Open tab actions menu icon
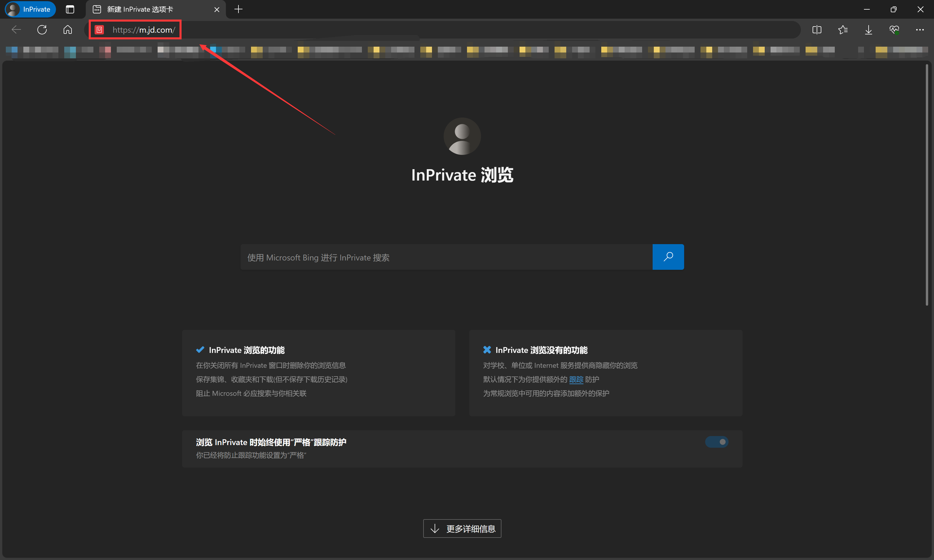This screenshot has height=560, width=934. [70, 9]
